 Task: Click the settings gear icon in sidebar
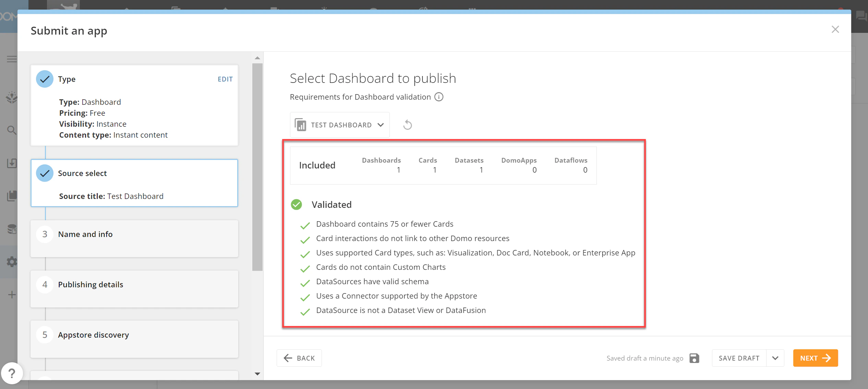coord(12,262)
